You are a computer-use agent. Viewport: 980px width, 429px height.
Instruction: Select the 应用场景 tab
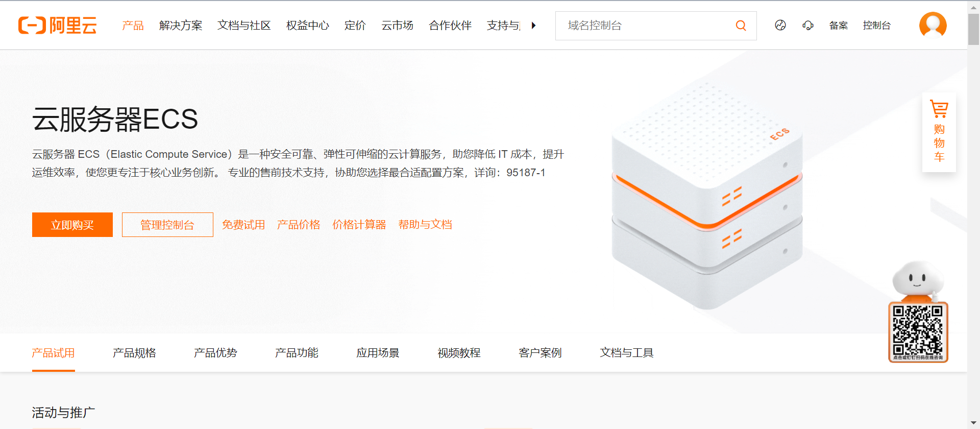(378, 353)
